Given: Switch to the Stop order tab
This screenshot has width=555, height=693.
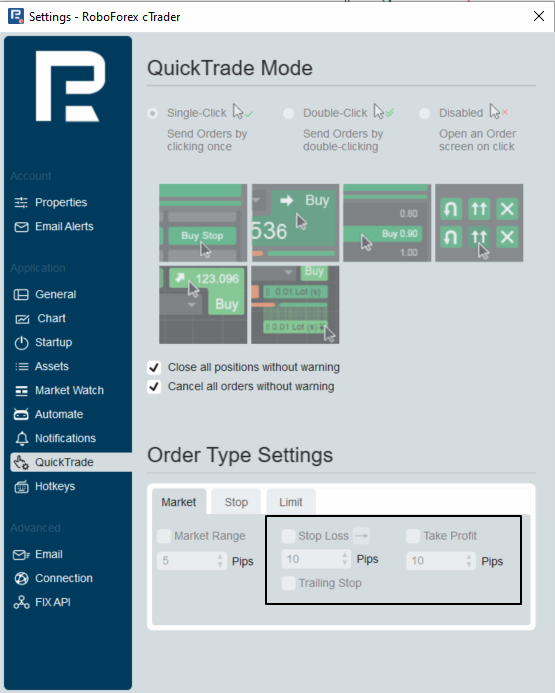Looking at the screenshot, I should [236, 502].
